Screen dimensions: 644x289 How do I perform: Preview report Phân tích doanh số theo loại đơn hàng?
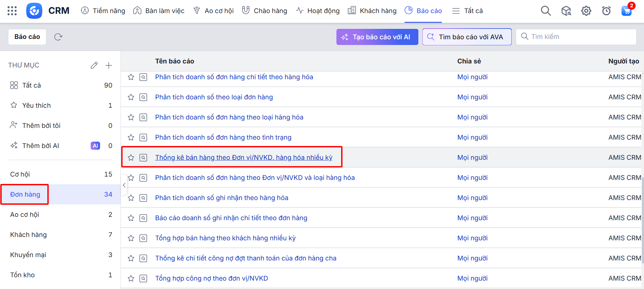tap(143, 97)
